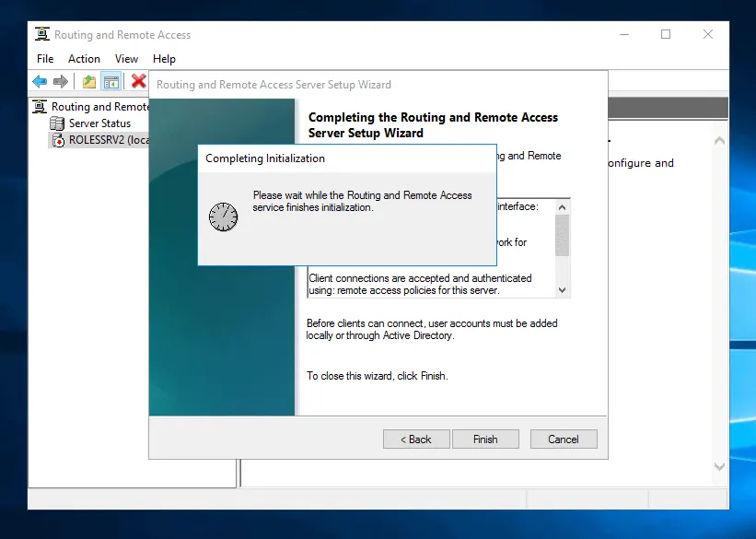756x539 pixels.
Task: Open the File menu
Action: pos(44,58)
